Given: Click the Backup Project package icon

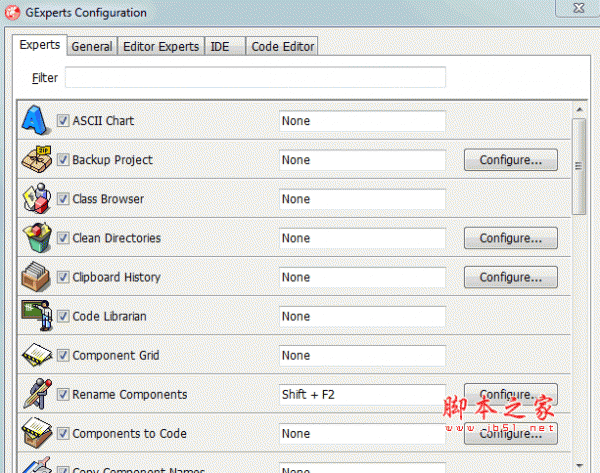Looking at the screenshot, I should point(37,159).
